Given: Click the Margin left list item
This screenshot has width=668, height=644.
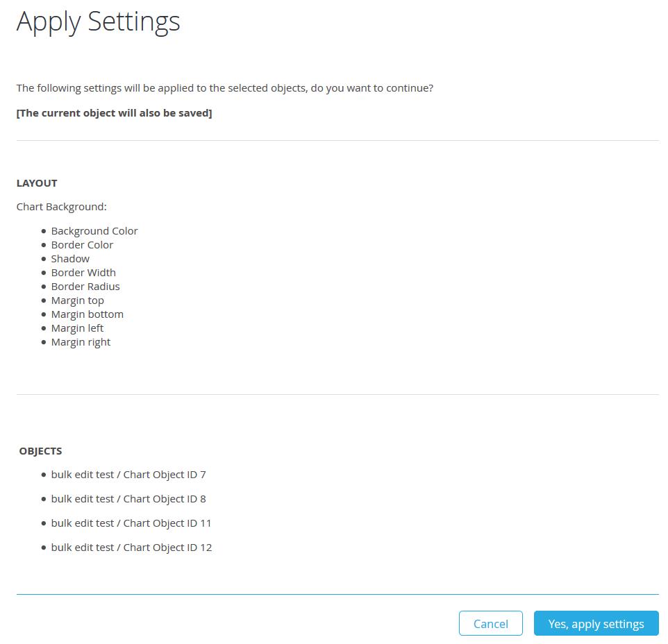Looking at the screenshot, I should (77, 328).
